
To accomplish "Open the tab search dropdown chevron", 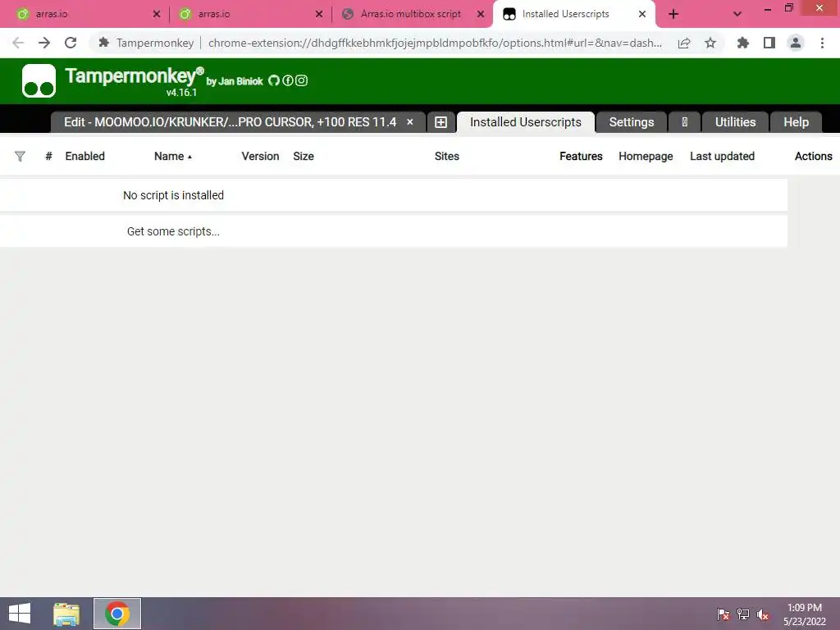I will (x=737, y=15).
